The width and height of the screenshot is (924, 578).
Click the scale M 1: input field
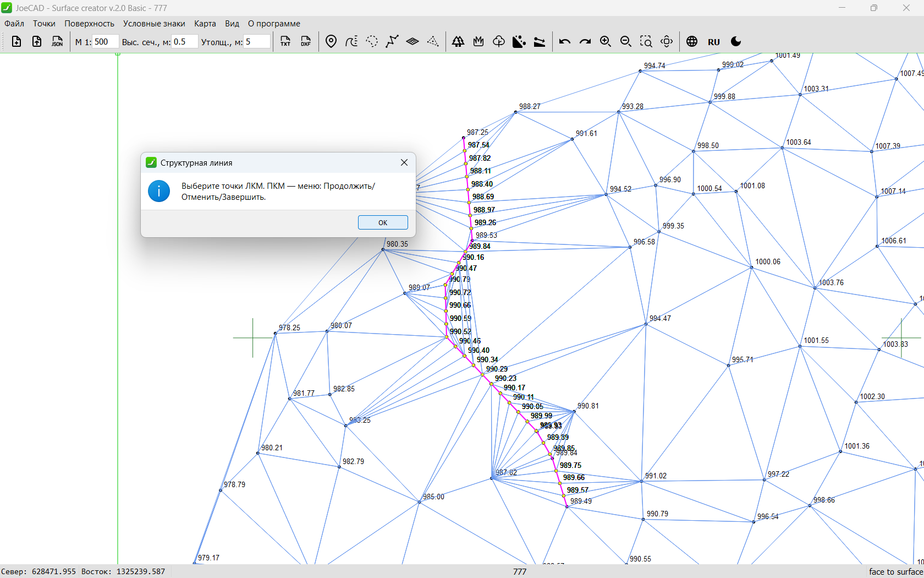click(x=105, y=42)
